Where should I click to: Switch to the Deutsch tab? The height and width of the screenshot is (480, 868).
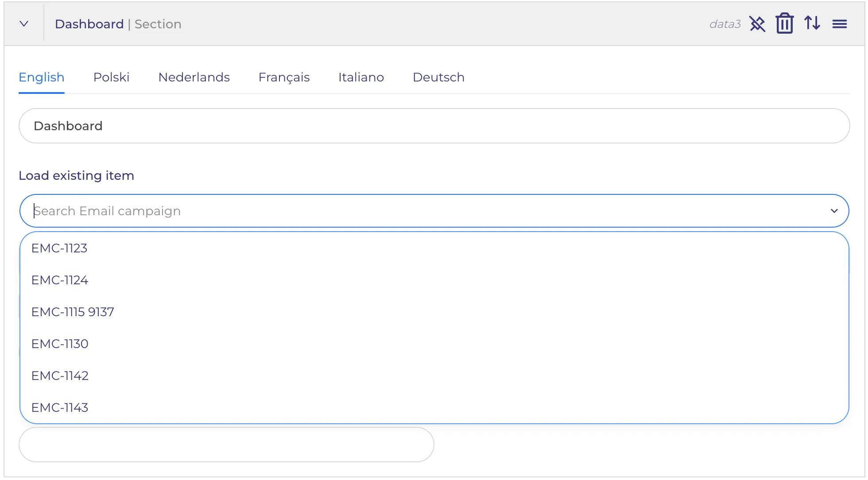(x=438, y=77)
